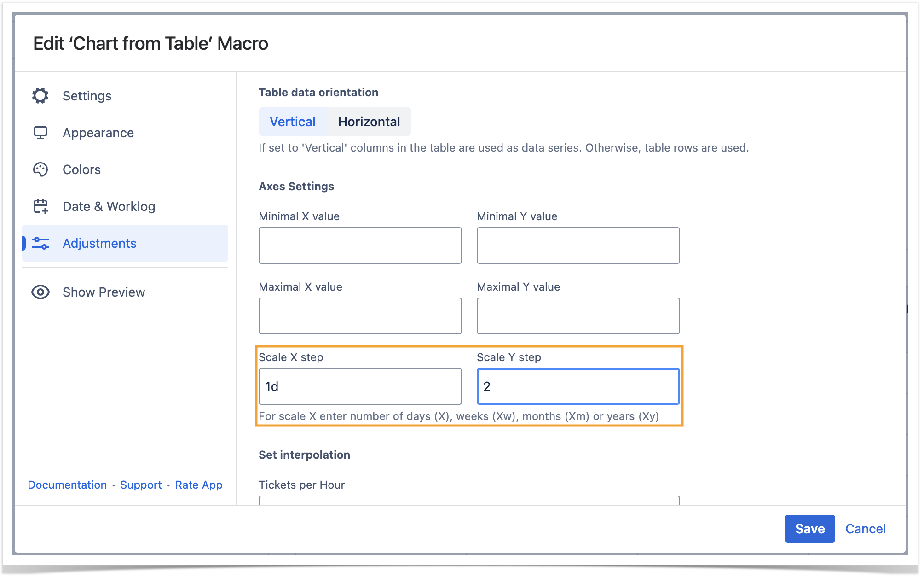Click the Colors palette icon

[x=40, y=169]
